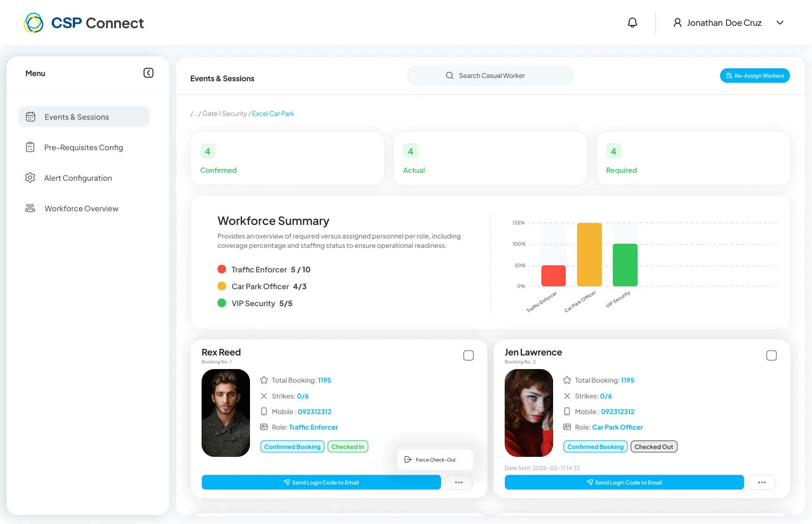
Task: Click the search magnifier icon
Action: click(x=450, y=76)
